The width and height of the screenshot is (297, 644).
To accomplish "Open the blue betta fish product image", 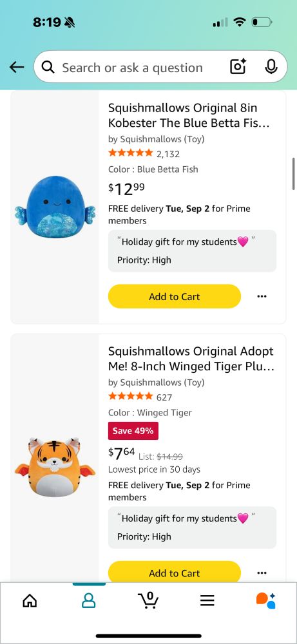I will (x=55, y=207).
